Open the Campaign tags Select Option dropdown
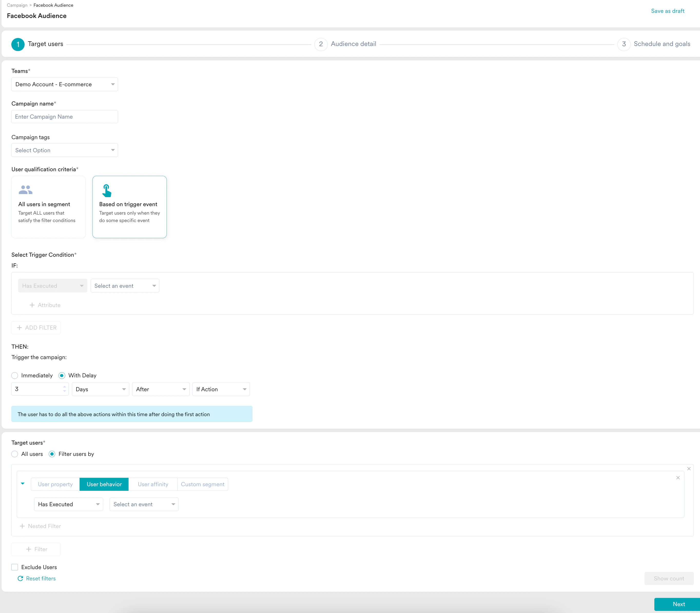Screen dimensions: 700x613 (x=65, y=150)
